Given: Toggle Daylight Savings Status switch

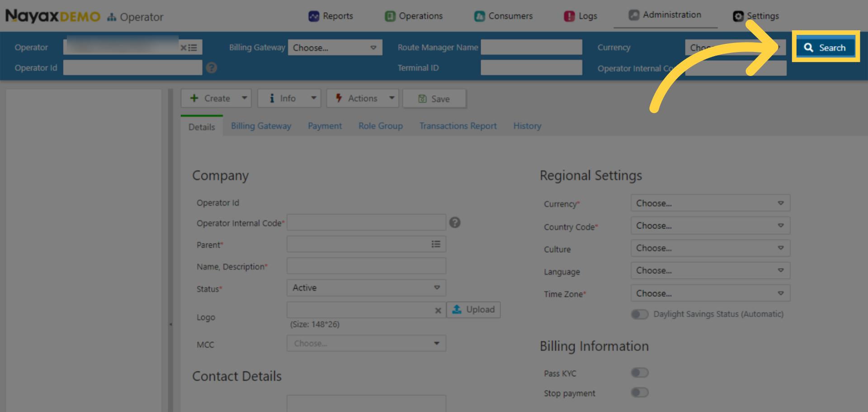Looking at the screenshot, I should click(640, 314).
